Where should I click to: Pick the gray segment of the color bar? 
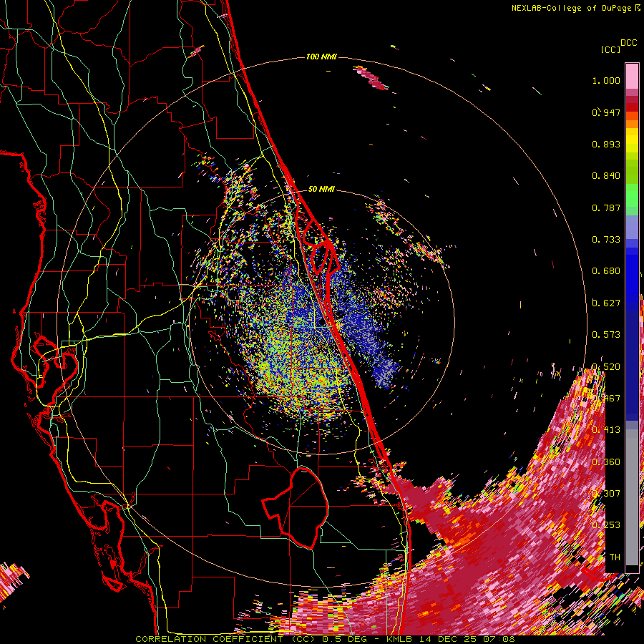click(632, 497)
